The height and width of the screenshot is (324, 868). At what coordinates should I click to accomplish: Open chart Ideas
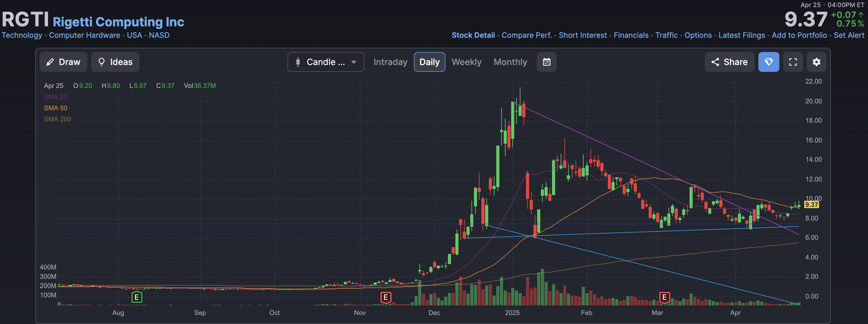coord(115,62)
